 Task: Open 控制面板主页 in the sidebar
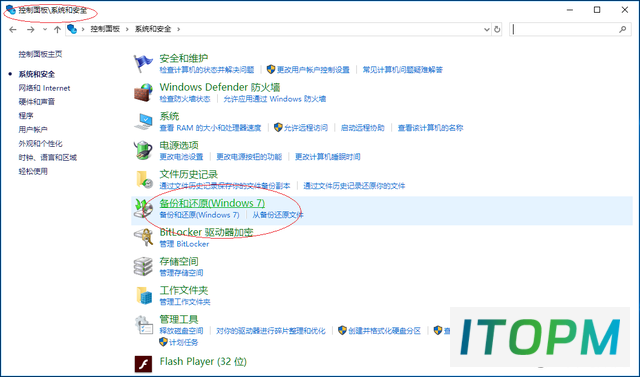click(40, 54)
